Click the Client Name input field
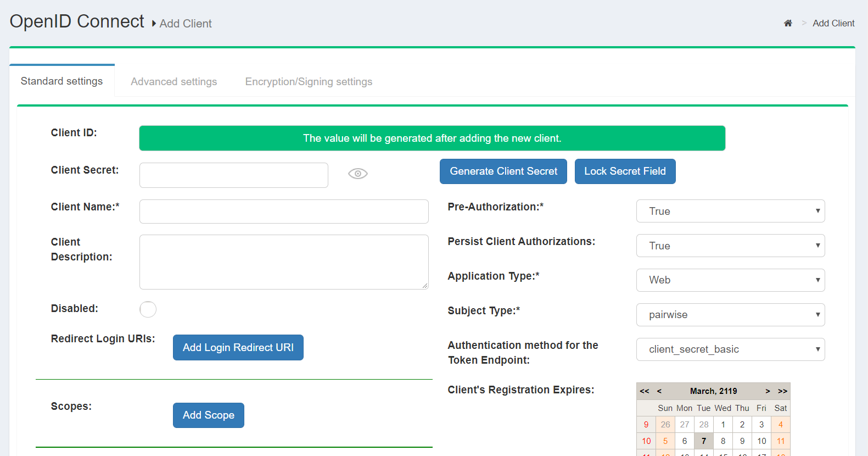The image size is (868, 456). click(284, 212)
